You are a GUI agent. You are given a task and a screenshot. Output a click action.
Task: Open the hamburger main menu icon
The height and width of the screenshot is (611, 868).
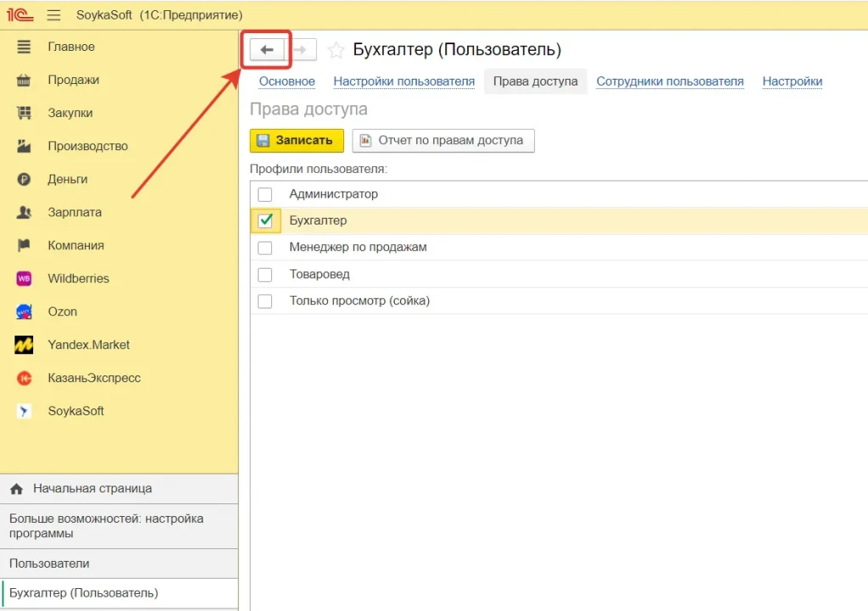point(54,15)
